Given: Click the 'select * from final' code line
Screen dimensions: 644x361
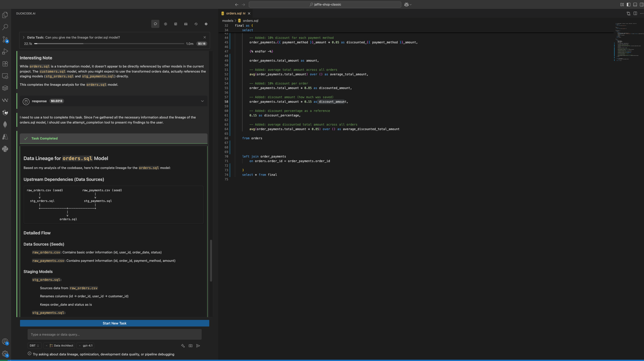Looking at the screenshot, I should [x=259, y=175].
